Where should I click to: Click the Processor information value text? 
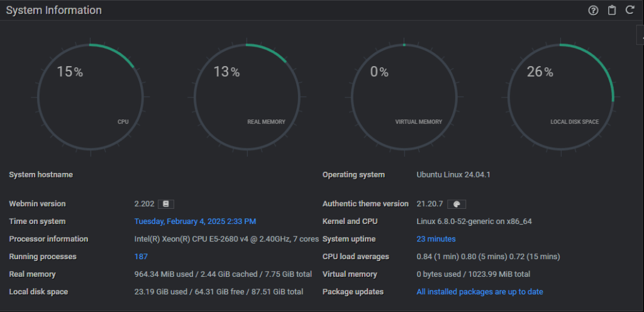[226, 239]
